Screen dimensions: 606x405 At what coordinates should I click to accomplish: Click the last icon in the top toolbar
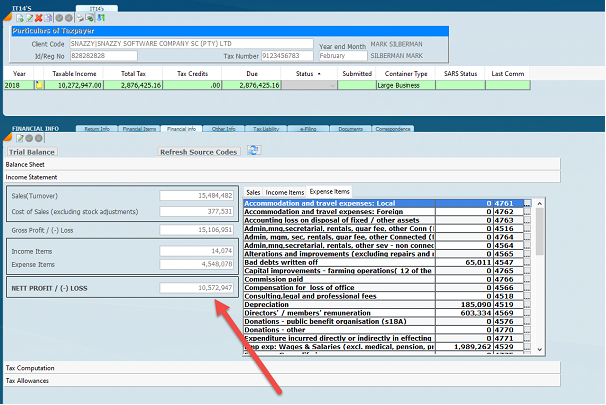click(x=102, y=19)
